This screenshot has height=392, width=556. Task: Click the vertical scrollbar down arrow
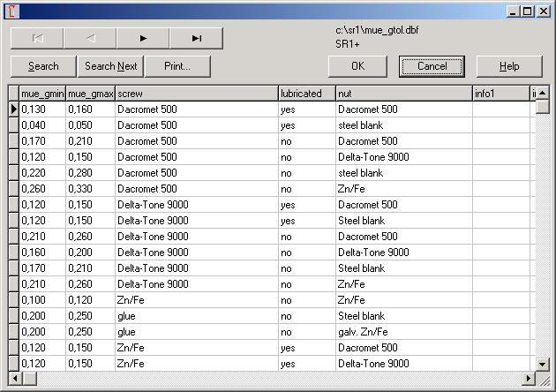(x=543, y=364)
